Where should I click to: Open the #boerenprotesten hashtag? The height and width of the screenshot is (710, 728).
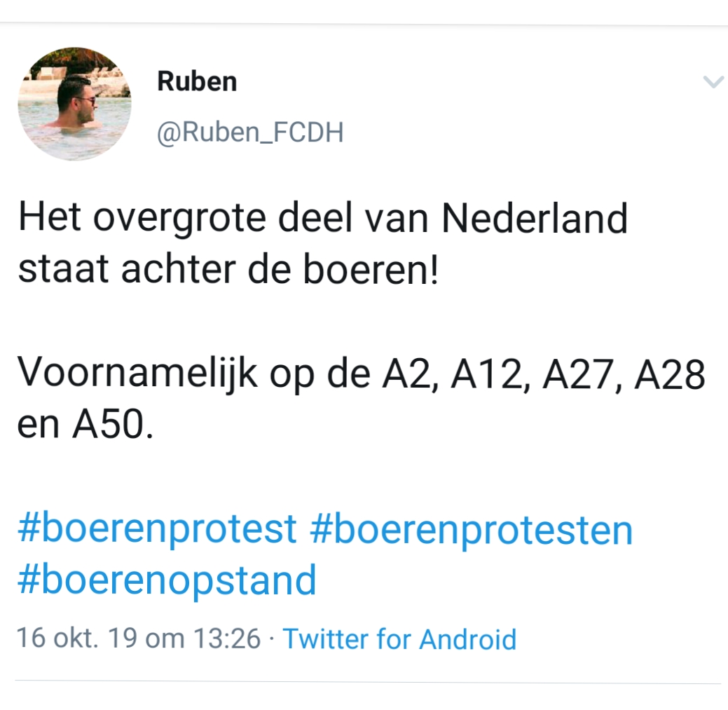472,529
